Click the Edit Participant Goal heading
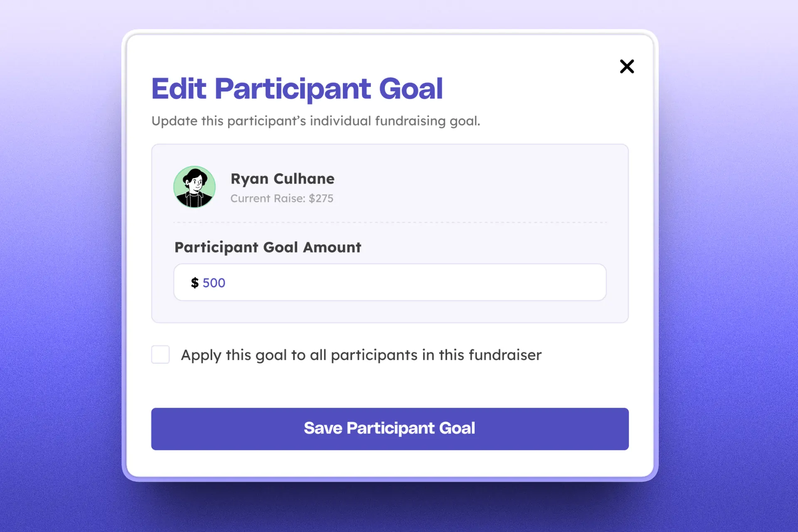 click(x=297, y=88)
